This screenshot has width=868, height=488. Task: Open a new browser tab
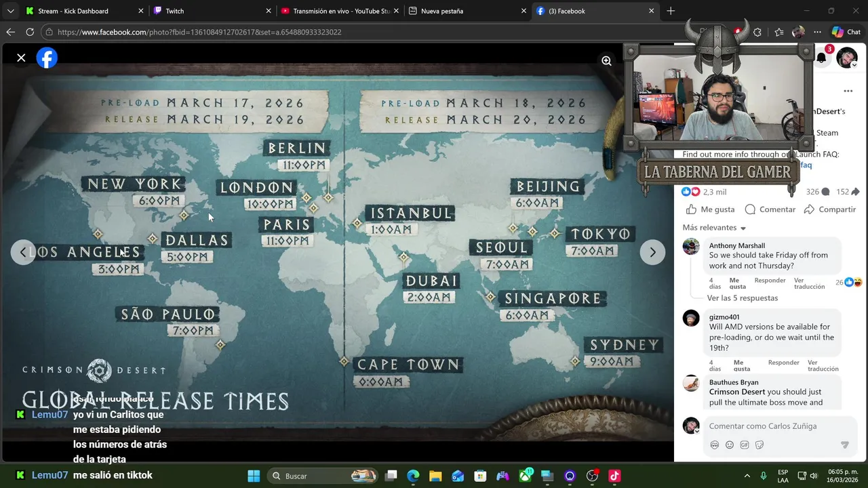pyautogui.click(x=671, y=11)
